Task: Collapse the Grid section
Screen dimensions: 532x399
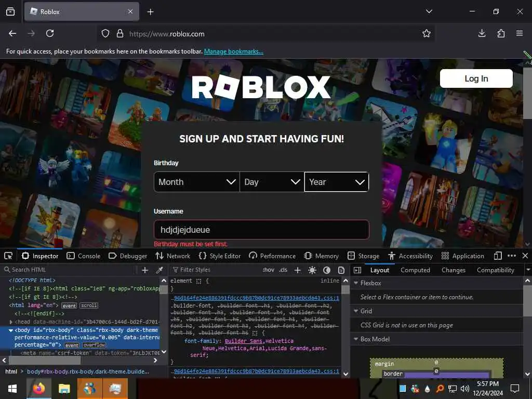Action: pyautogui.click(x=356, y=311)
